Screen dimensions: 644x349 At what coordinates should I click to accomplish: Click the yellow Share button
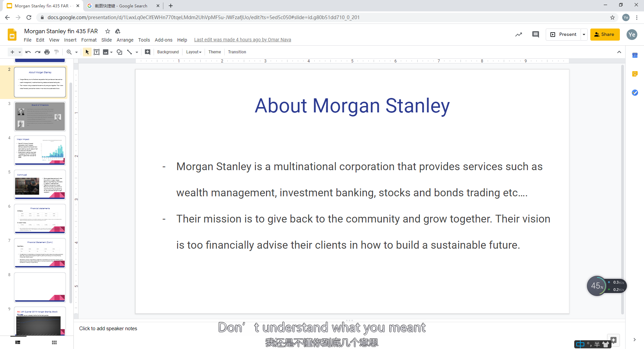(x=605, y=35)
